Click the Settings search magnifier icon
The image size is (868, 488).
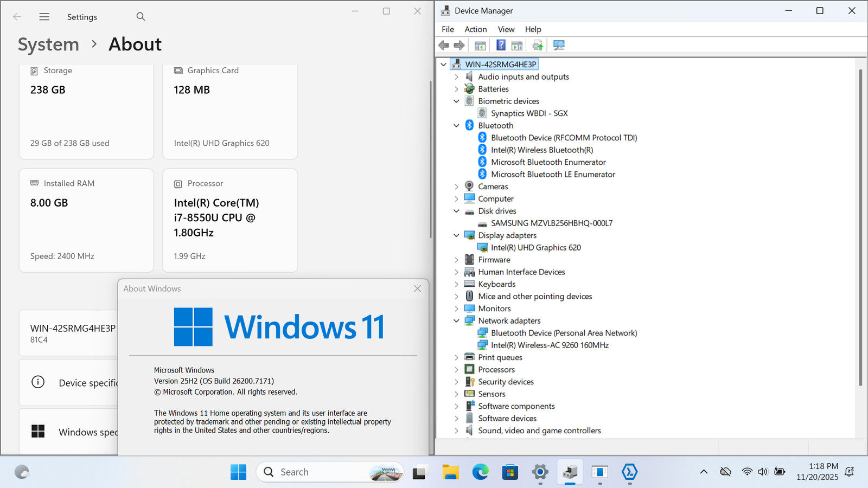(x=141, y=17)
